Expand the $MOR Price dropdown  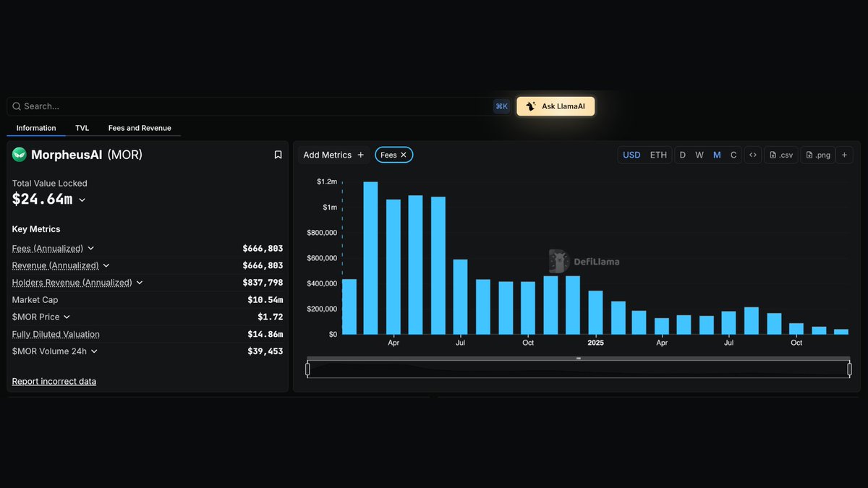(x=67, y=317)
